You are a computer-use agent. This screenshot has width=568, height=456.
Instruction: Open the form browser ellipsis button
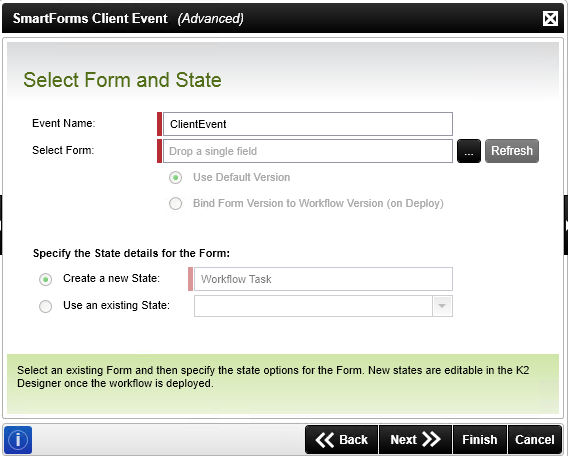click(469, 151)
